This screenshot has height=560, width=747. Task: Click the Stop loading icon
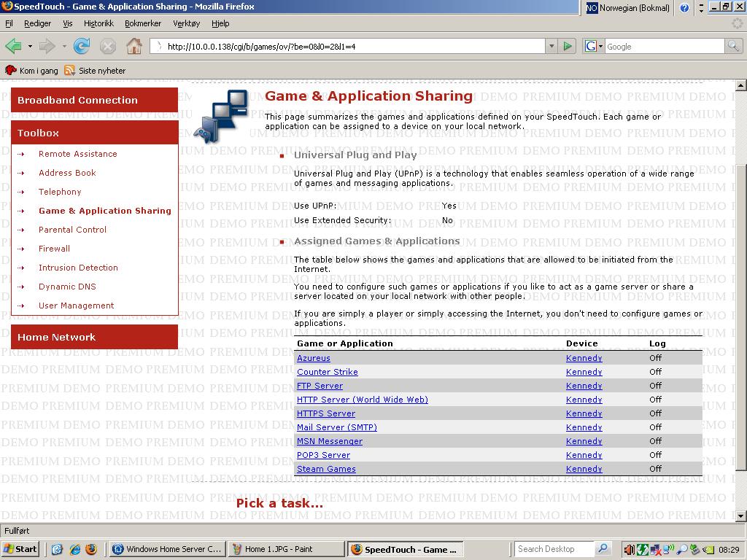point(108,46)
